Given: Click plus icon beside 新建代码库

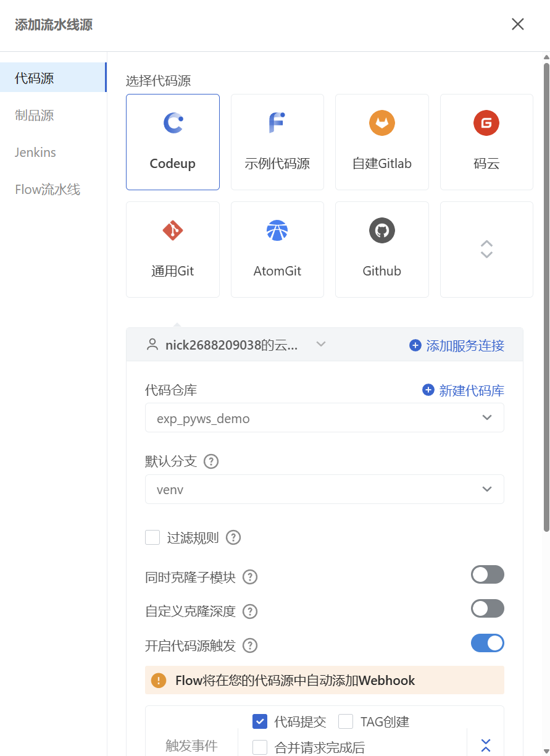Looking at the screenshot, I should tap(428, 390).
